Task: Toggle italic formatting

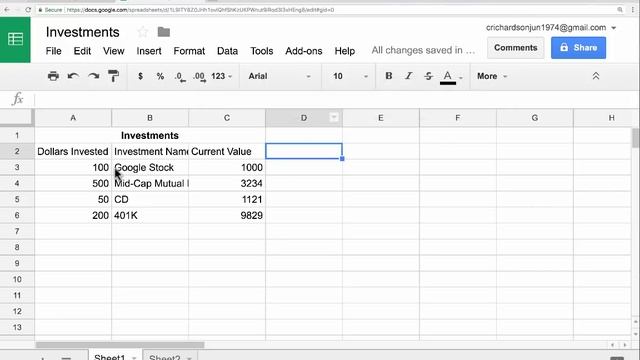Action: tap(409, 76)
